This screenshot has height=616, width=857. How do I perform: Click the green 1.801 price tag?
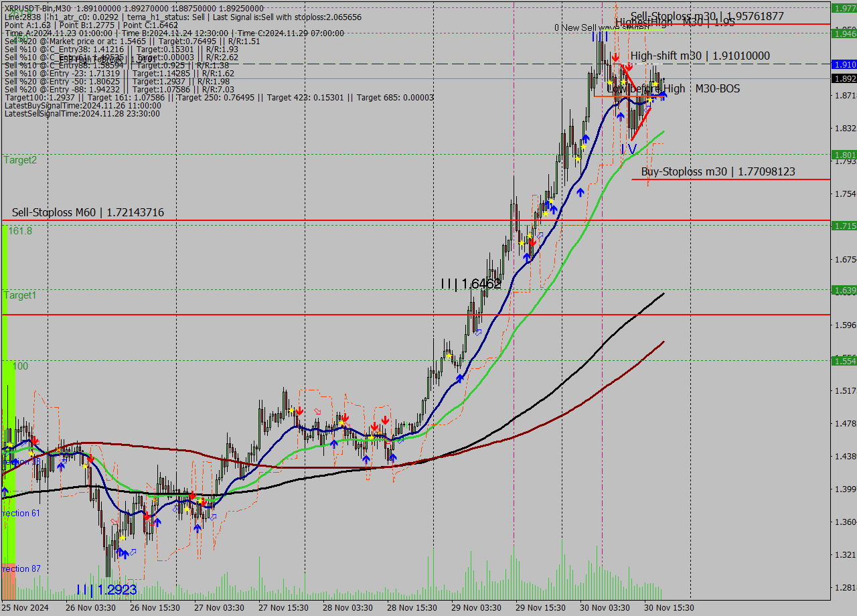(x=844, y=155)
